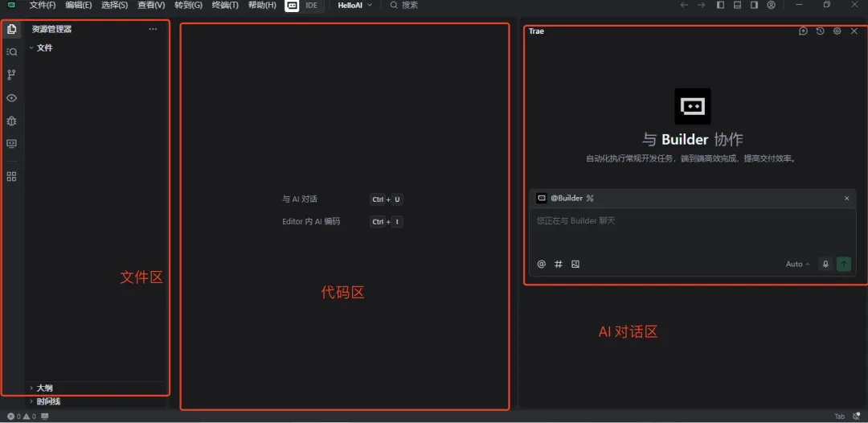Open the eye-shaped preview view icon
Screen dimensions: 868x423
tap(11, 98)
